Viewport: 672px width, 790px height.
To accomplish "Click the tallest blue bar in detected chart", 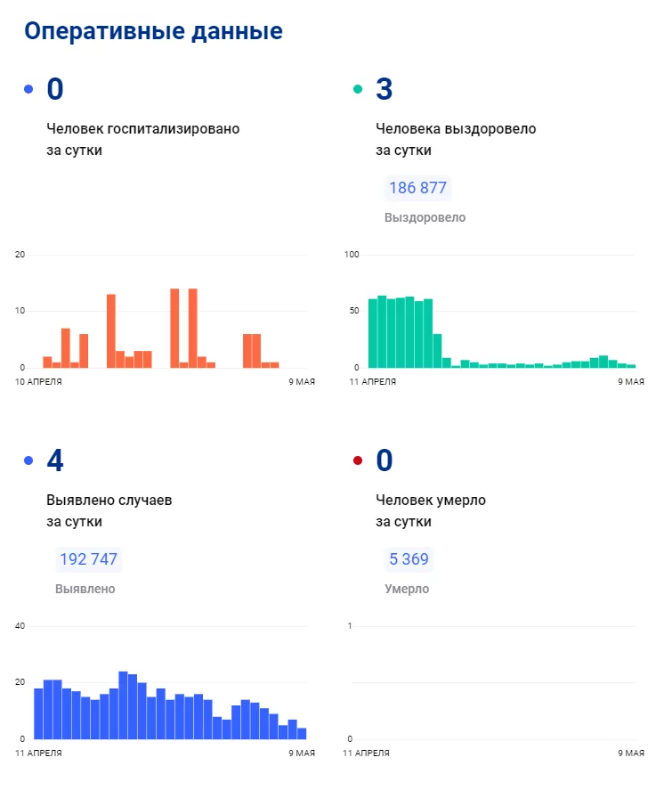I will click(x=124, y=705).
